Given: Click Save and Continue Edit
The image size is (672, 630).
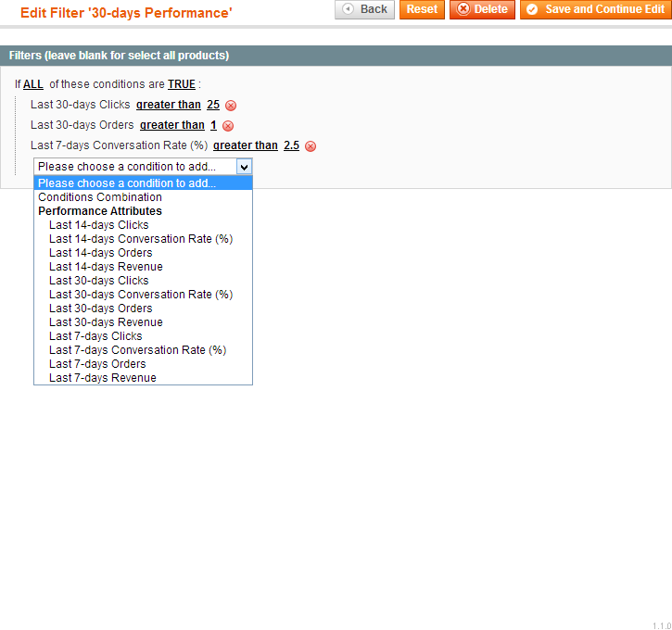Looking at the screenshot, I should pyautogui.click(x=596, y=9).
